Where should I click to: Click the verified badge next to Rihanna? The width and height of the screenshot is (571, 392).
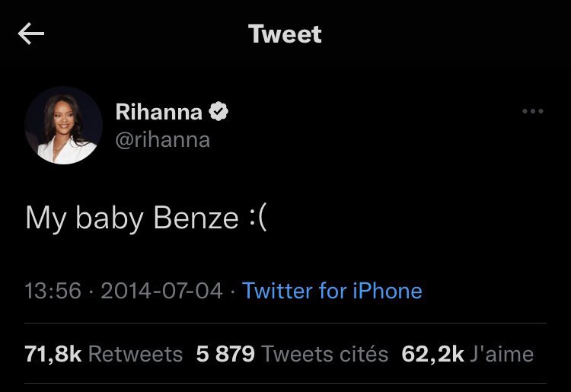tap(219, 111)
